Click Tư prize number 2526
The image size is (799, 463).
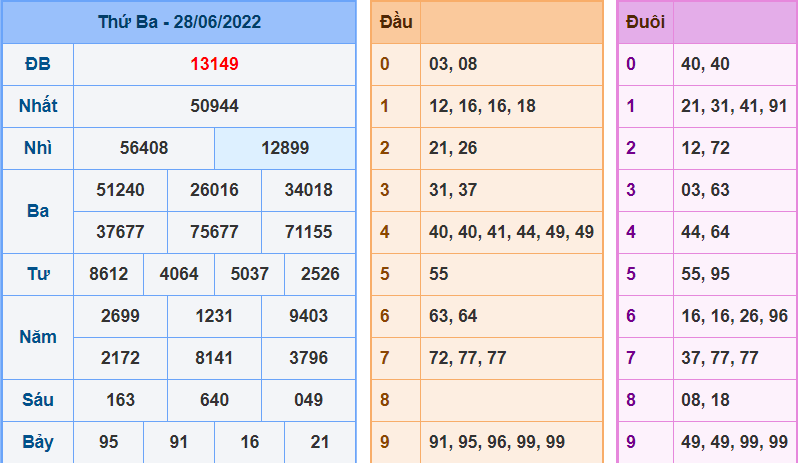coord(320,274)
